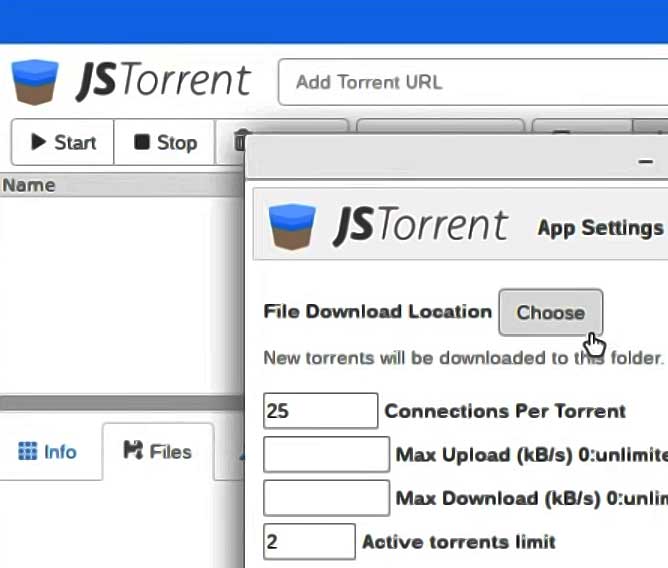Click the Active torrents limit field
Screen dimensions: 668x568
tap(309, 541)
